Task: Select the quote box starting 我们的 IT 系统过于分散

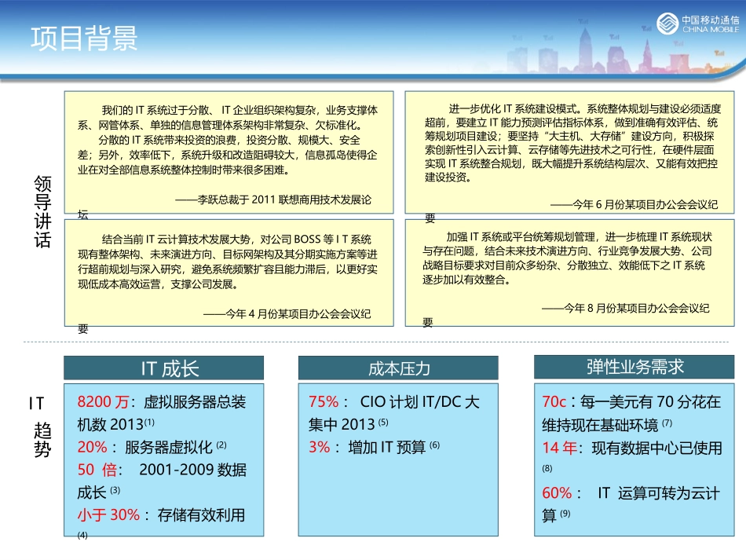Action: [229, 152]
